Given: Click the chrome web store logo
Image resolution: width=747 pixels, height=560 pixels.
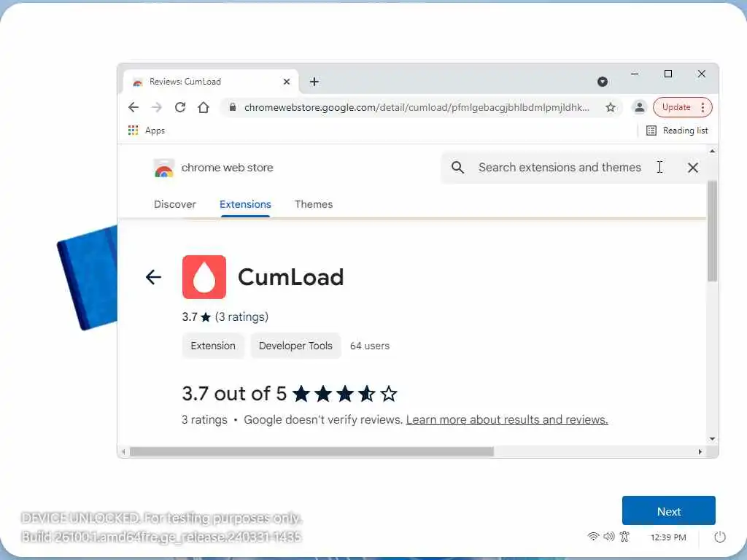Looking at the screenshot, I should pyautogui.click(x=164, y=168).
